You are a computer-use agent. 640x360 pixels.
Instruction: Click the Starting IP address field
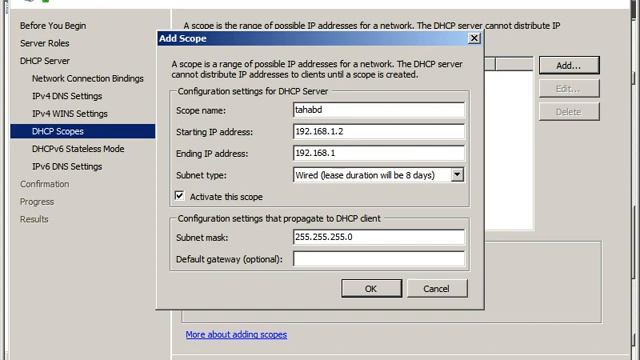pos(378,131)
